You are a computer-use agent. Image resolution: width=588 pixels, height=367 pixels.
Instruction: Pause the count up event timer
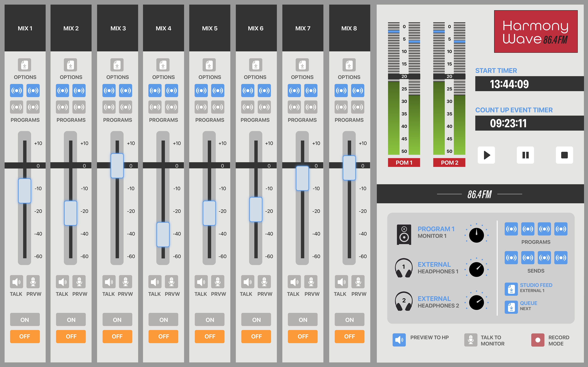coord(525,155)
